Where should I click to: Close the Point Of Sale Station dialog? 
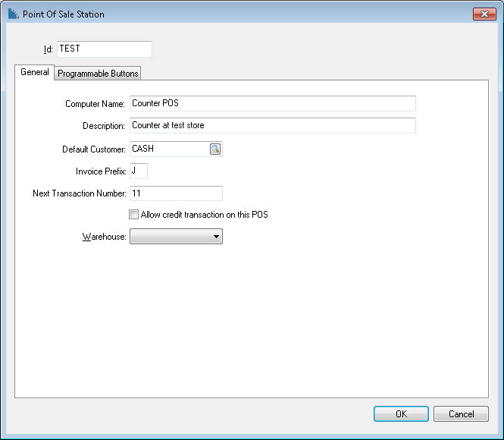pyautogui.click(x=484, y=14)
